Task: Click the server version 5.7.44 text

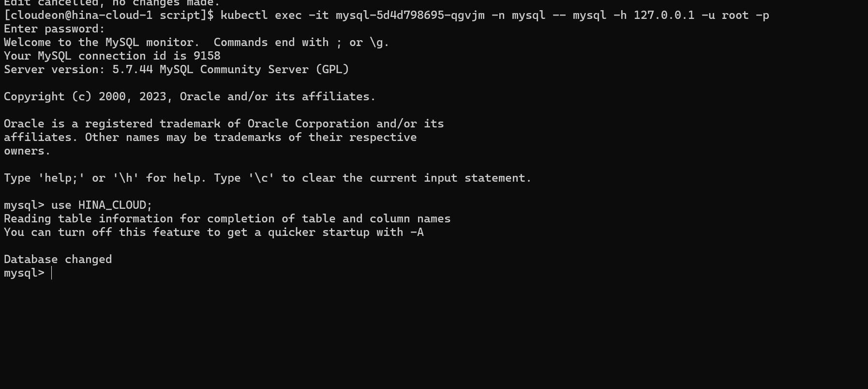Action: click(132, 70)
